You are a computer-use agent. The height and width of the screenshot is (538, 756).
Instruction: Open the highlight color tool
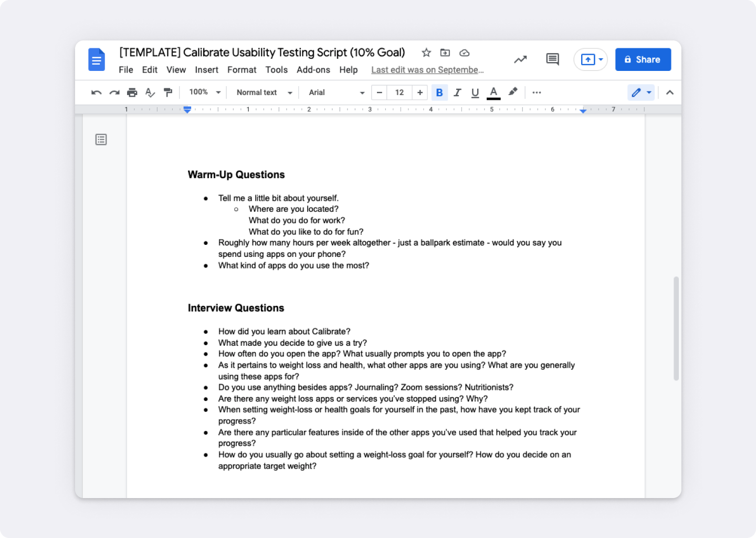click(x=513, y=92)
